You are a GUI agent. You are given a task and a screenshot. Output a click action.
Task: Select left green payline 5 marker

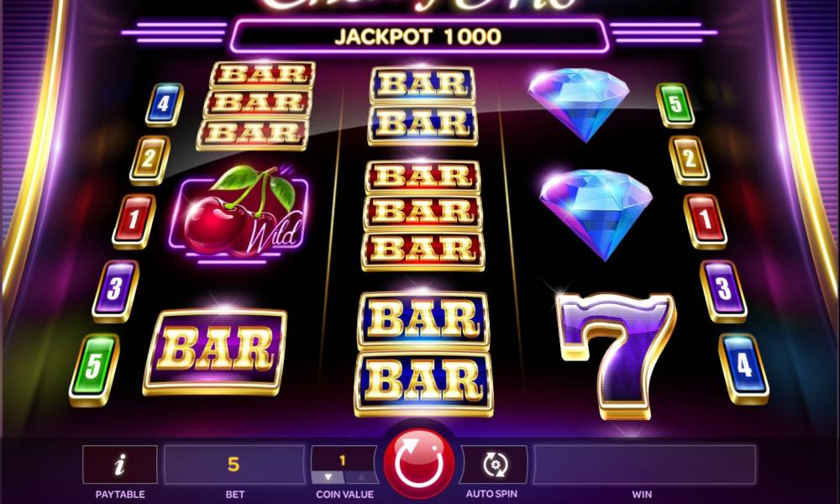click(94, 370)
